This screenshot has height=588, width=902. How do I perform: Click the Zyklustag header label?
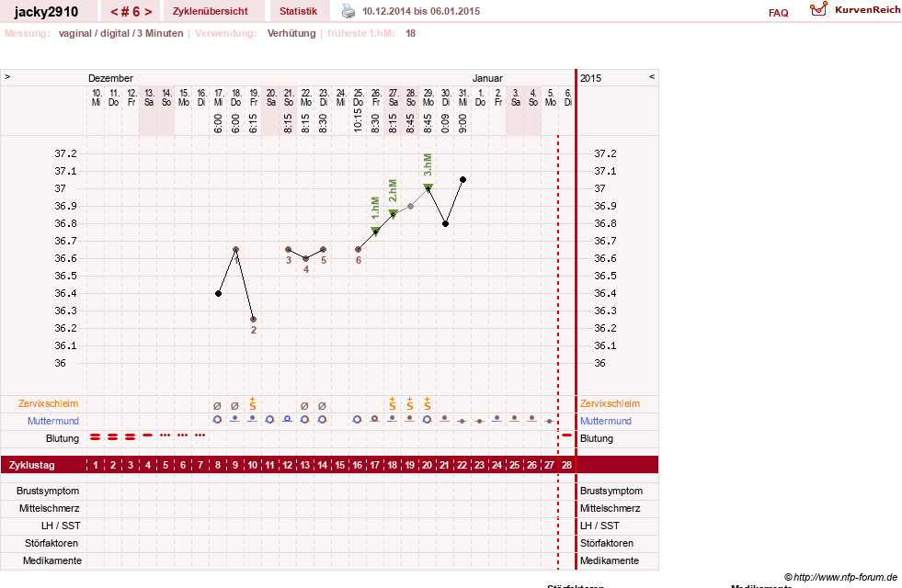tap(31, 465)
